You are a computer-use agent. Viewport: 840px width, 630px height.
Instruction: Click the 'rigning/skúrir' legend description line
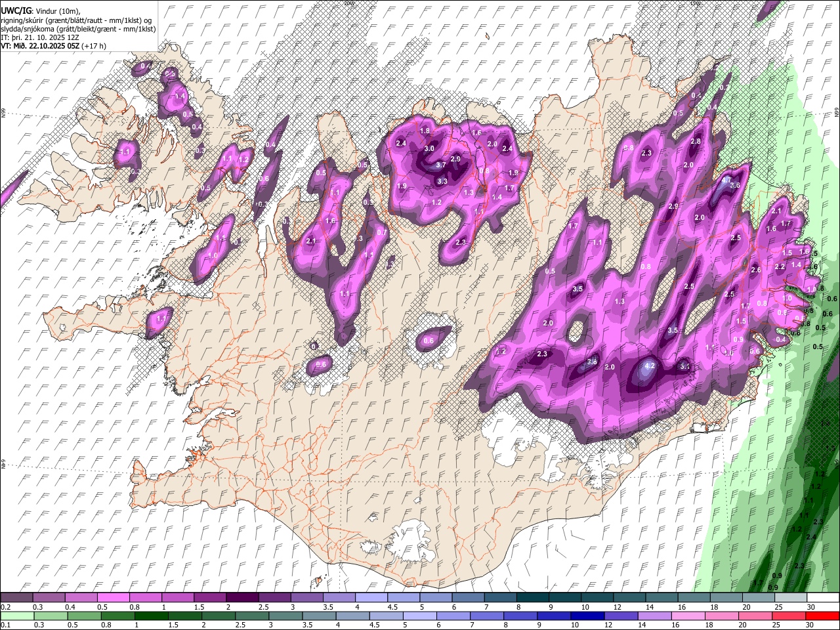click(76, 20)
